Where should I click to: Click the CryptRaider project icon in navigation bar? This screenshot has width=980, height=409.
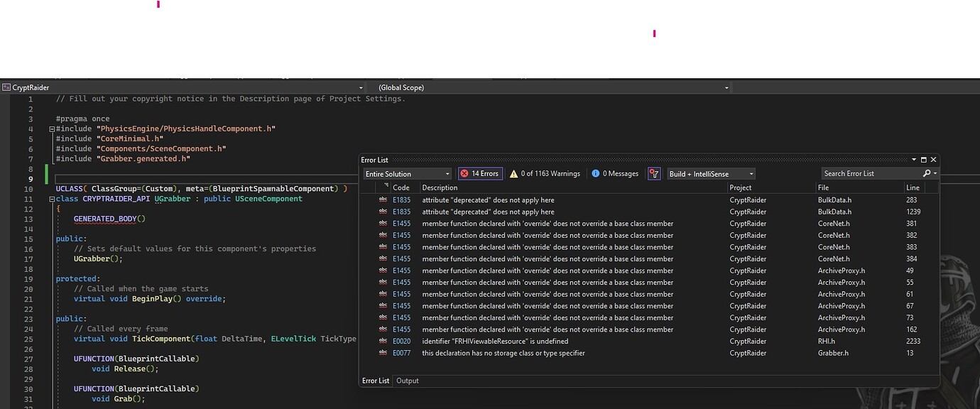pos(6,87)
